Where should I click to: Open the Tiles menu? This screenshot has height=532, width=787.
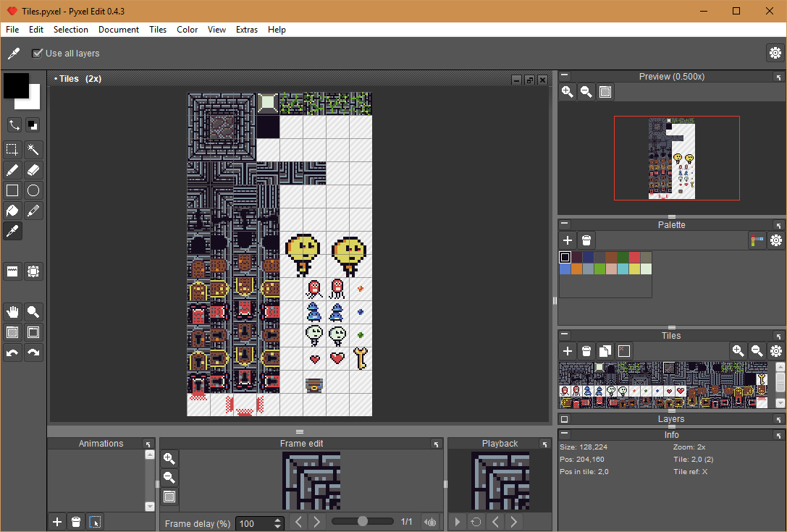(158, 30)
